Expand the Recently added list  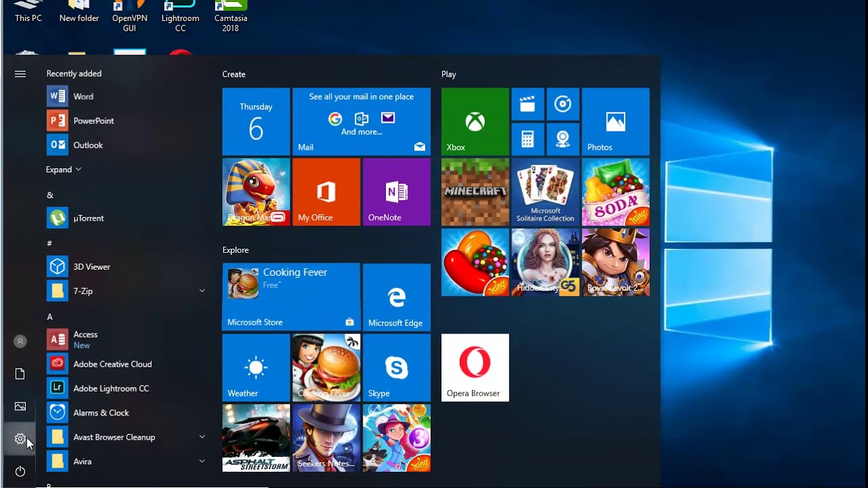click(63, 169)
